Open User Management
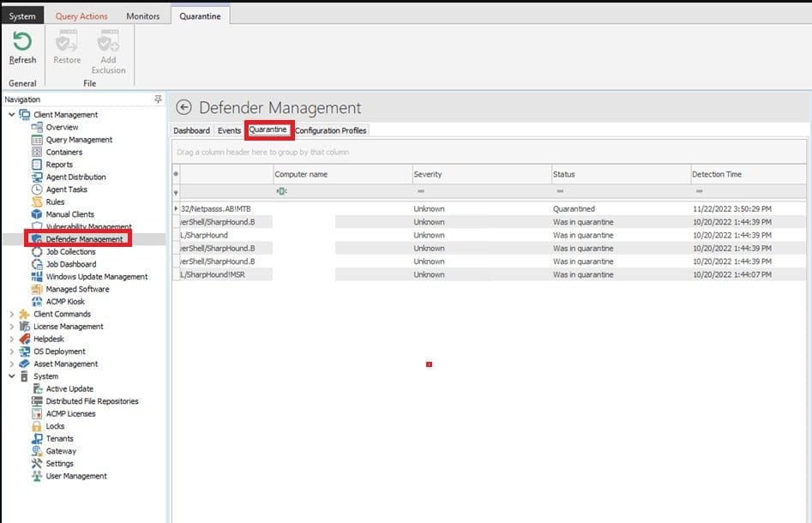Screen dimensions: 812x523 click(x=76, y=476)
